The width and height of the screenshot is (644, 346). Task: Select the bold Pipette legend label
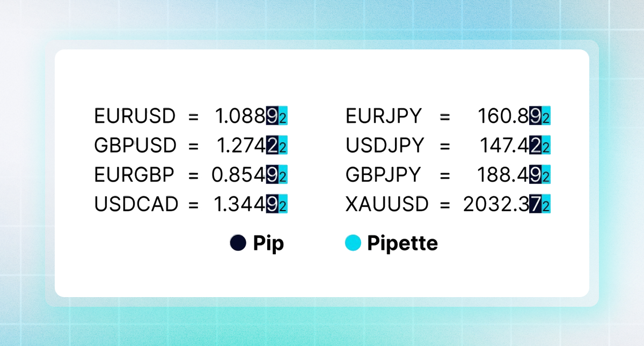coord(402,243)
